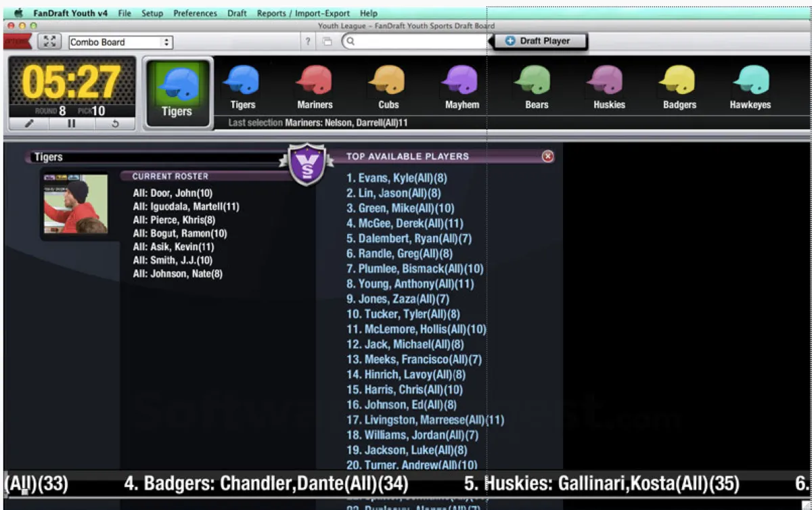The image size is (812, 510).
Task: Select available player Meeks, Francisco
Action: tap(414, 359)
